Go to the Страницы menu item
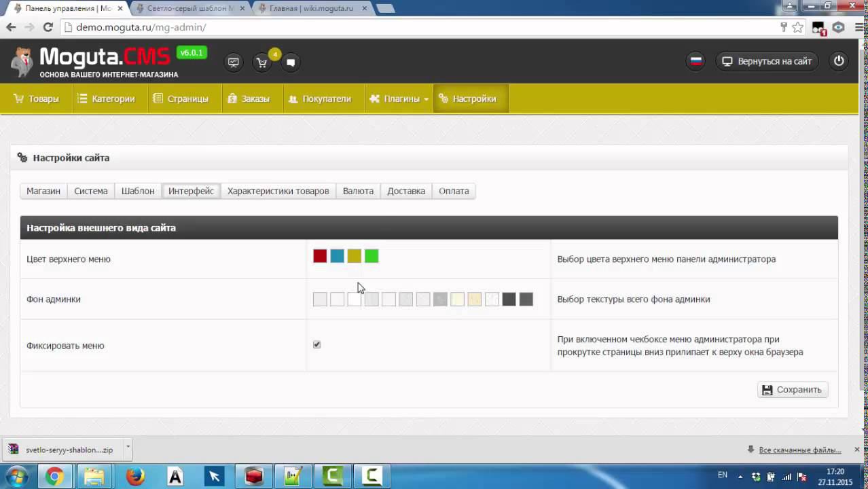The image size is (868, 489). (181, 98)
